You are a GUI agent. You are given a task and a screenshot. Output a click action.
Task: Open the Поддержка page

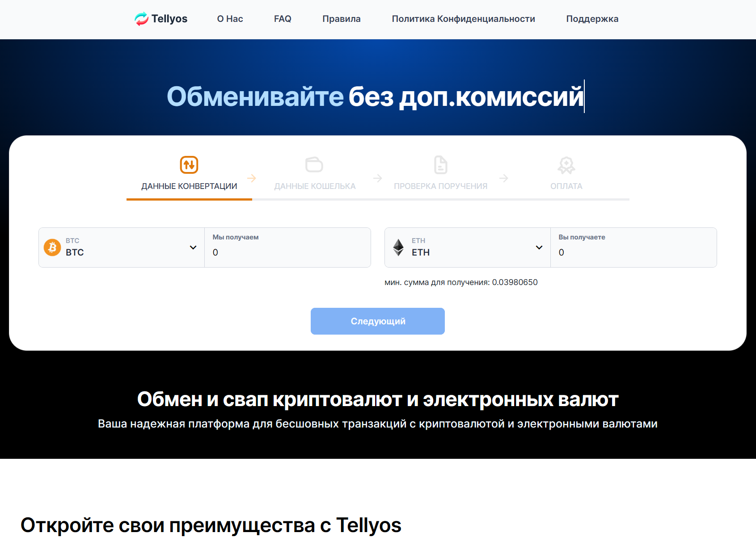pyautogui.click(x=592, y=19)
